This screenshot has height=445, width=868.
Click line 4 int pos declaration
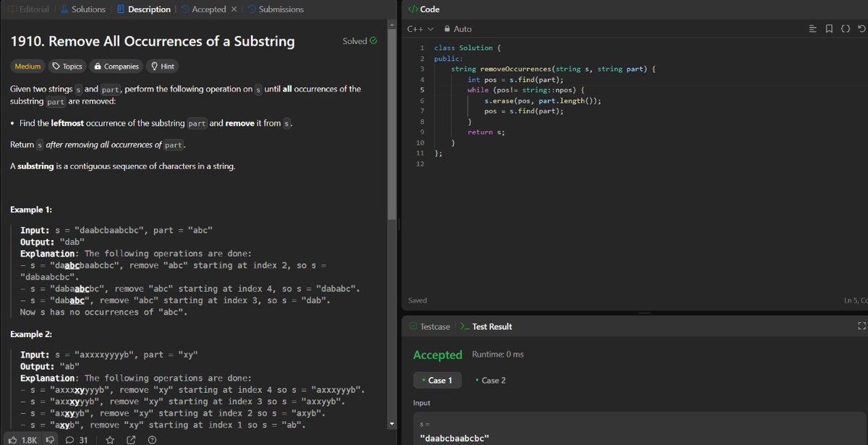point(516,80)
